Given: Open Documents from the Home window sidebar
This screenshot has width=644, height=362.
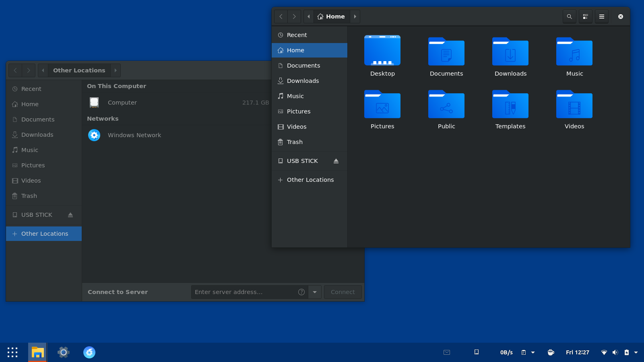Looking at the screenshot, I should coord(303,65).
